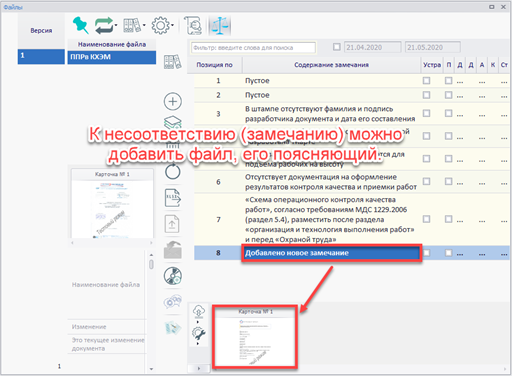Select remark about В штампе отсутствуют фамилия
The height and width of the screenshot is (376, 512).
[352, 114]
